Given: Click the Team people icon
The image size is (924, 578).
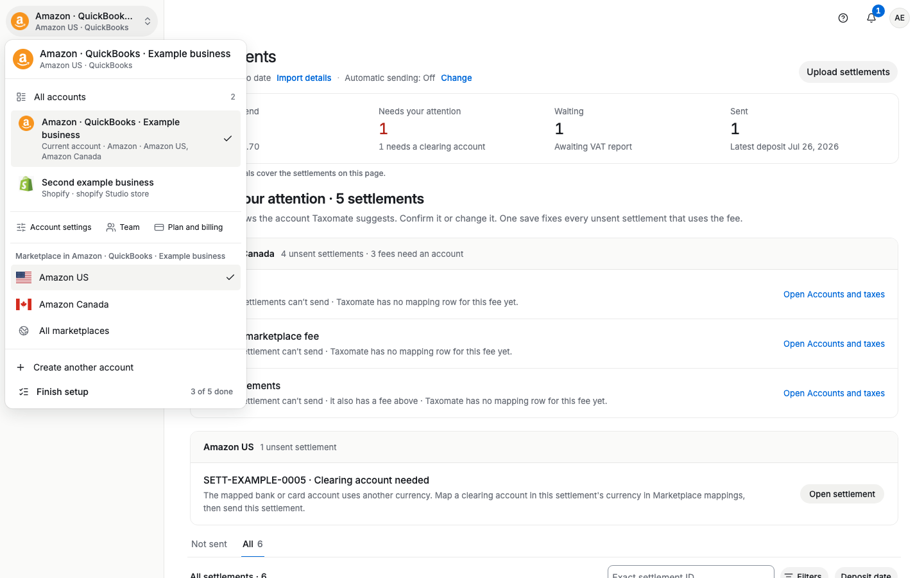Looking at the screenshot, I should (111, 227).
